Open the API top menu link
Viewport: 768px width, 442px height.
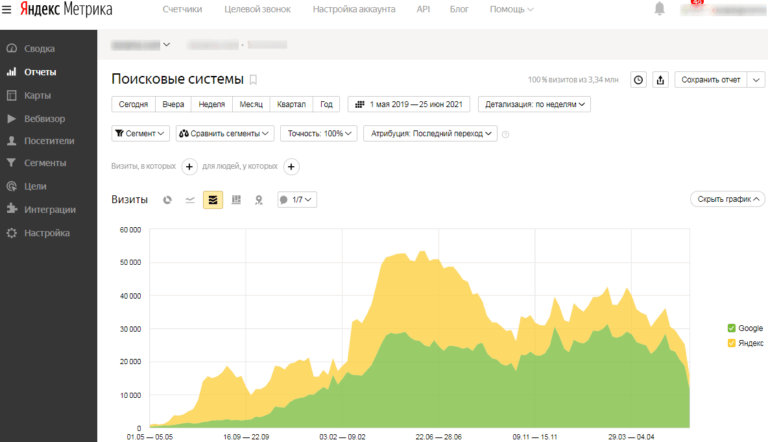(423, 9)
